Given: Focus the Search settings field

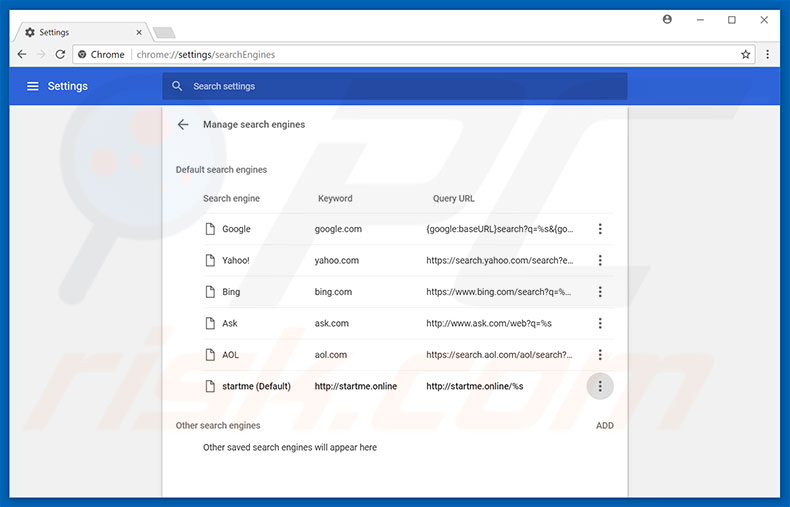Looking at the screenshot, I should [x=394, y=86].
